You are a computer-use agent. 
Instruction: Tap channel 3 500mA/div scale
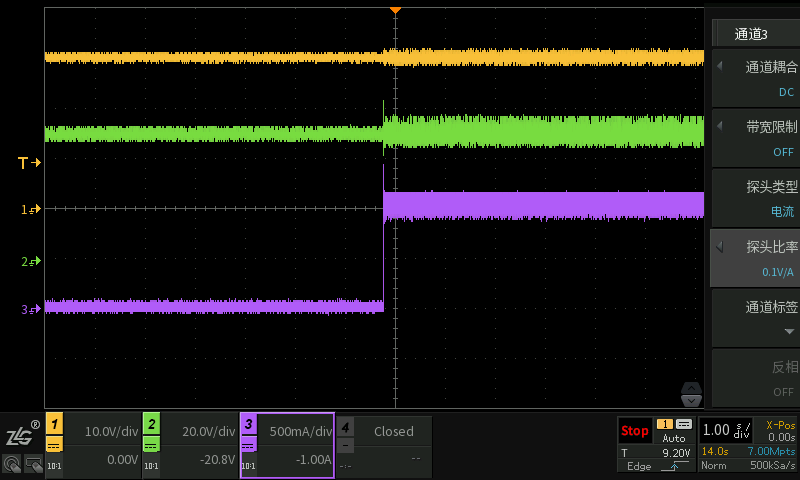tap(300, 432)
